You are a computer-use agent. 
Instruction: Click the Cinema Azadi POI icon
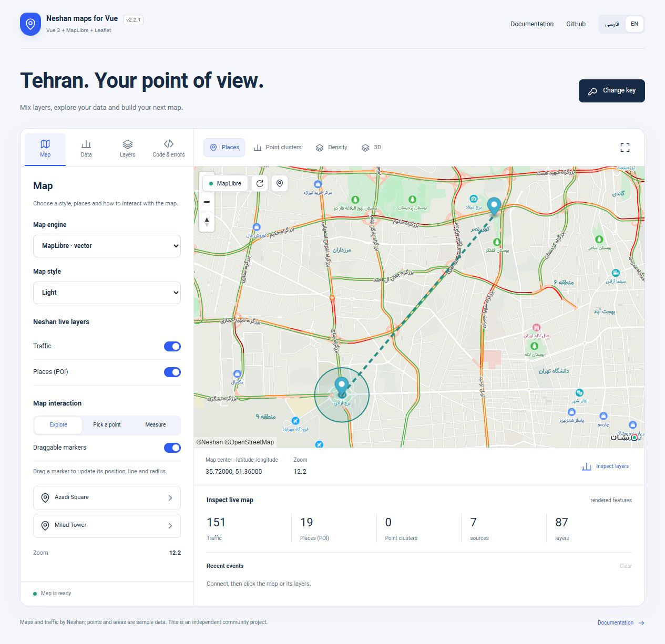tap(616, 273)
